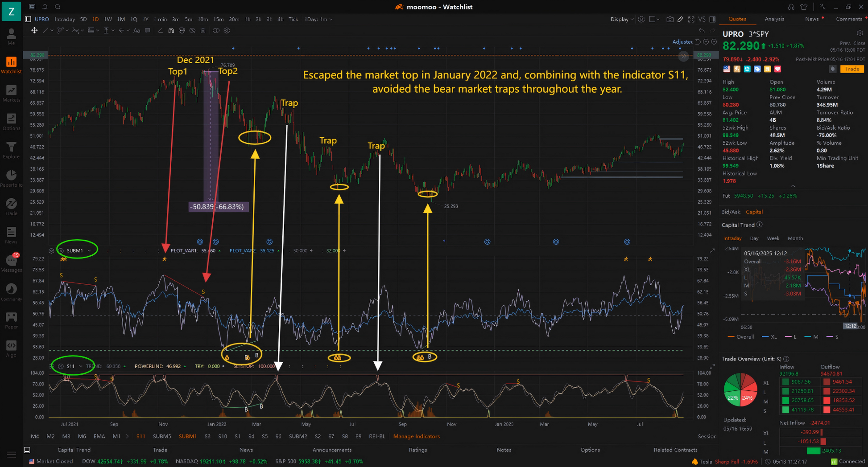Click the Capital Trend info icon
Viewport: 868px width, 467px height.
[760, 225]
